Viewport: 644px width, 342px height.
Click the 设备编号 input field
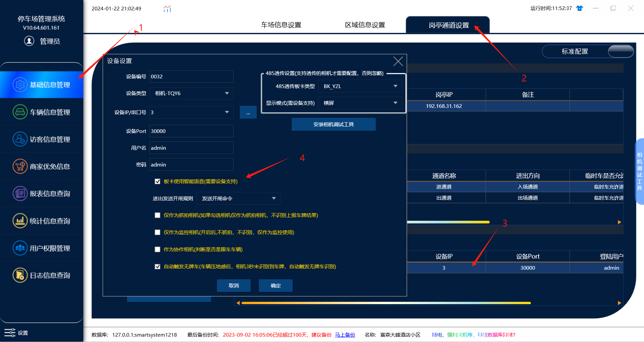click(191, 76)
